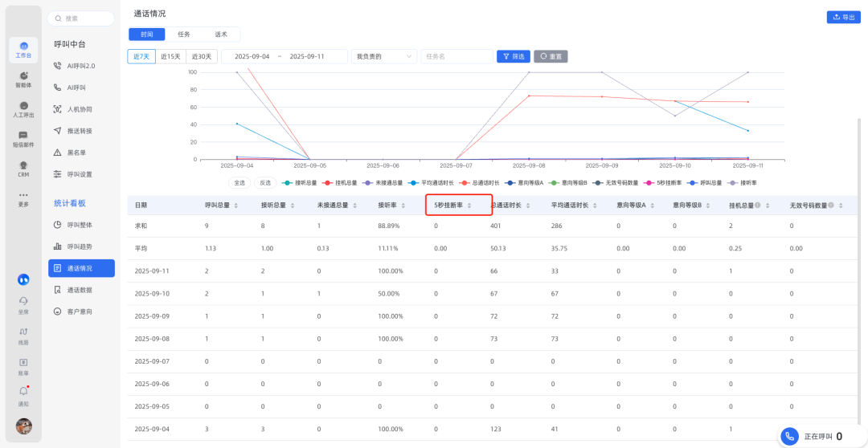The image size is (868, 448).
Task: Toggle 总通话时长 series in chart legend
Action: (481, 182)
